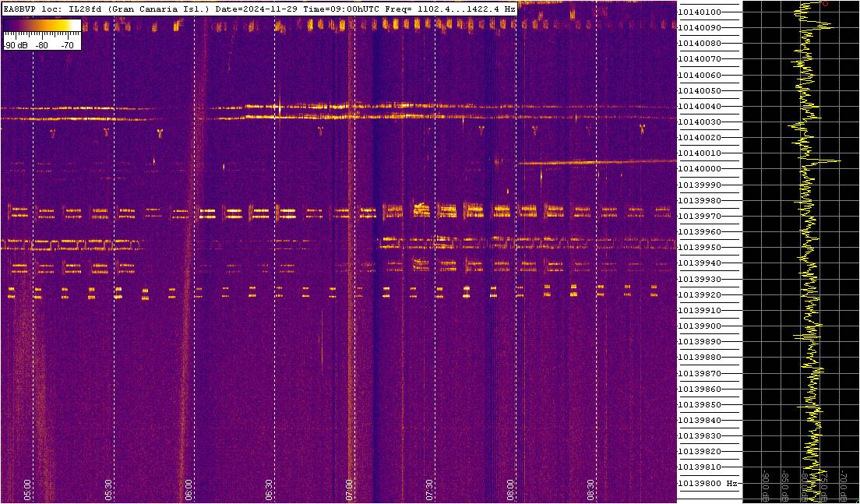
Task: Click the 10139980 frequency label
Action: [x=700, y=201]
